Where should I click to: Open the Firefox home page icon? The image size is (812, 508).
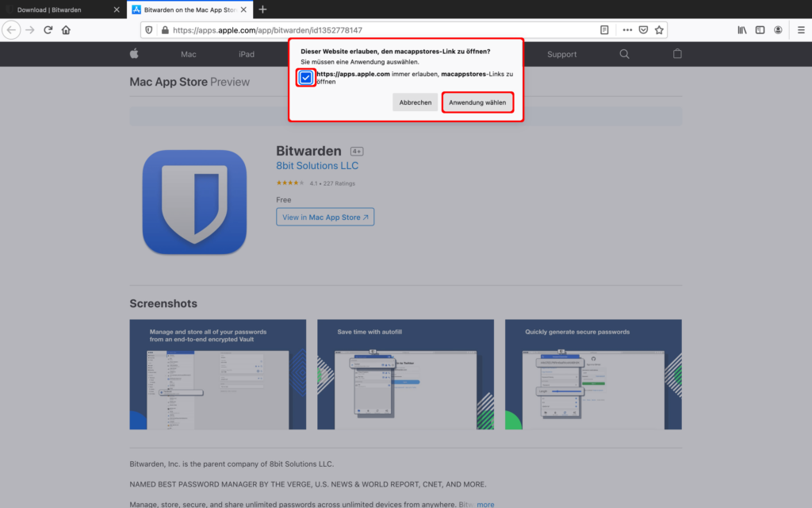pyautogui.click(x=66, y=30)
